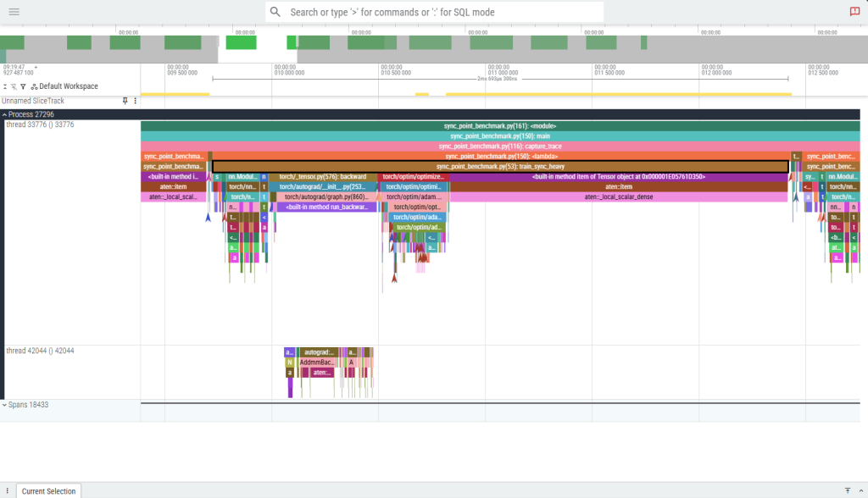The width and height of the screenshot is (868, 498).
Task: Pin the Unnamed SliceTrack track
Action: tap(125, 101)
